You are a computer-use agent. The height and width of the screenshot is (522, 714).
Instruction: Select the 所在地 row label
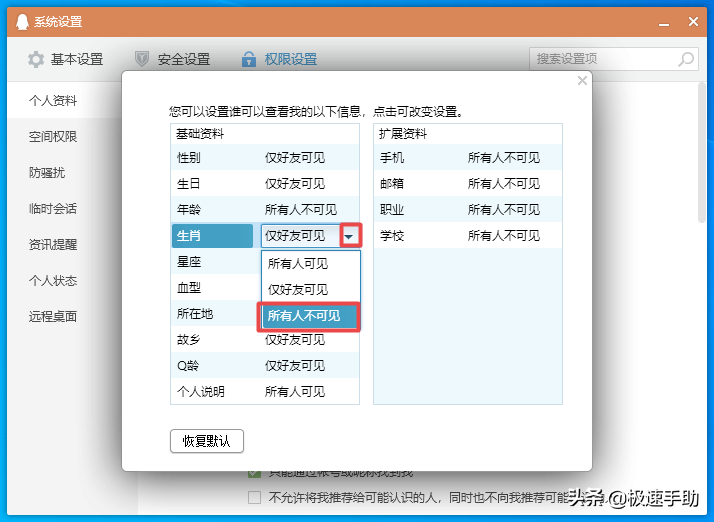click(x=195, y=314)
